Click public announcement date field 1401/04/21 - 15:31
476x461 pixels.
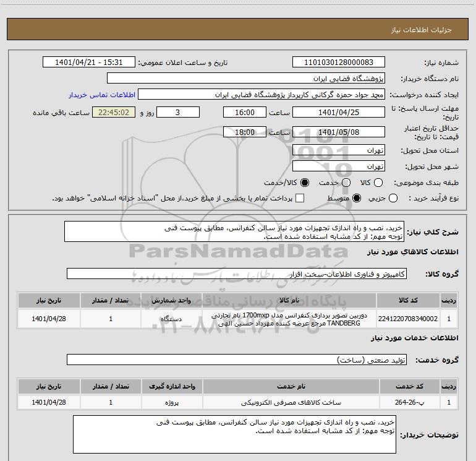pos(89,62)
